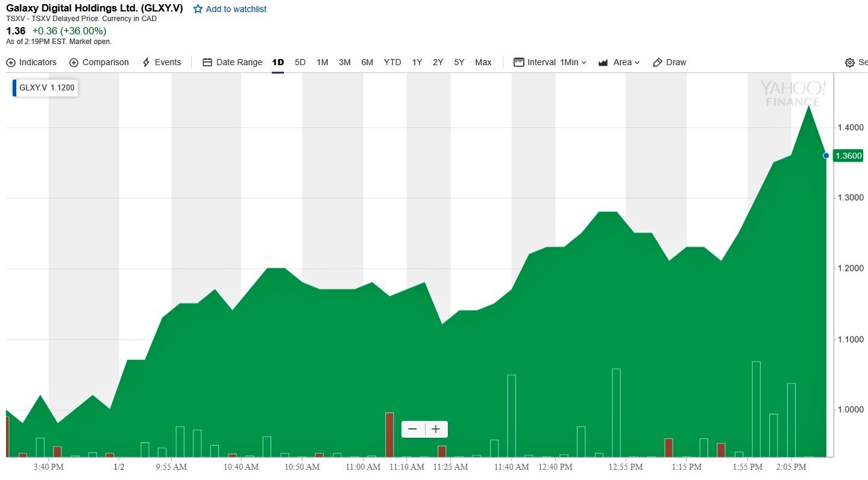Open the chart settings gear icon

850,63
